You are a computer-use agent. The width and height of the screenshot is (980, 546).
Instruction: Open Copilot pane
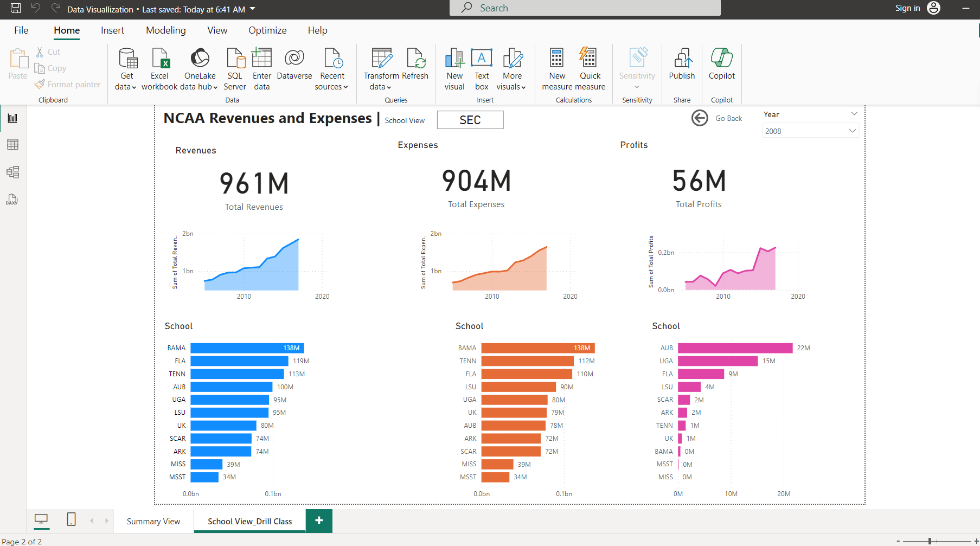(722, 63)
